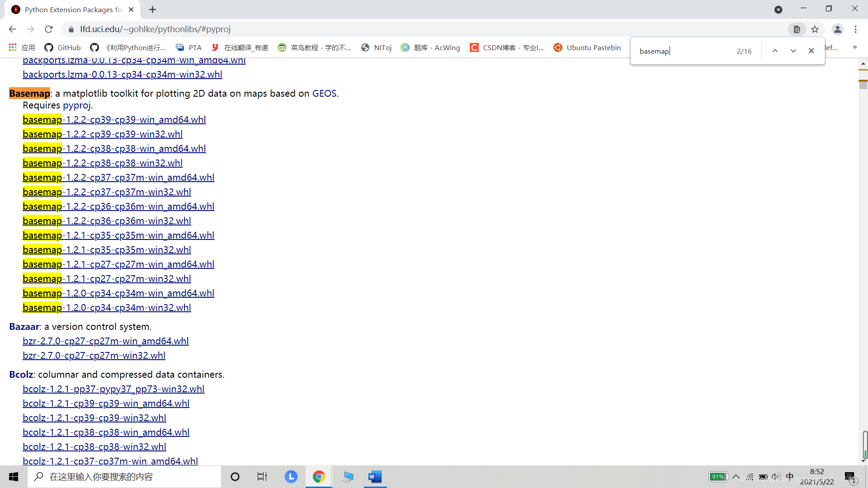Open a new browser tab
The width and height of the screenshot is (868, 488).
(153, 9)
